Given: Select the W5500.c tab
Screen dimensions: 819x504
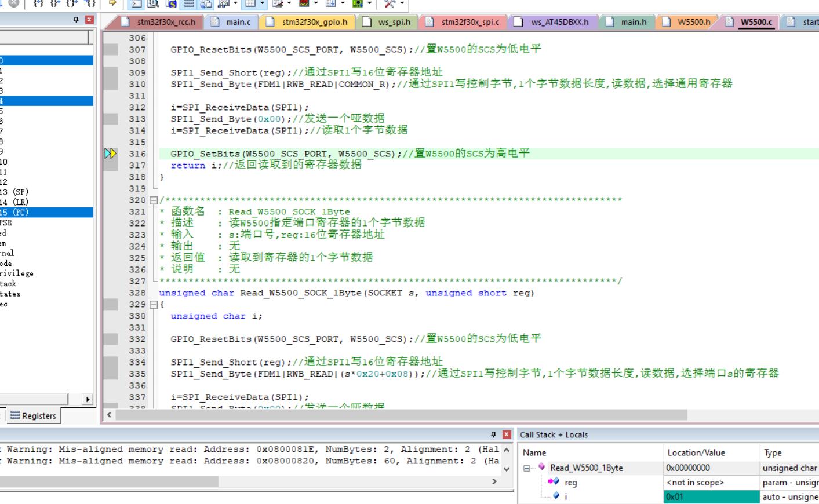Looking at the screenshot, I should [750, 22].
